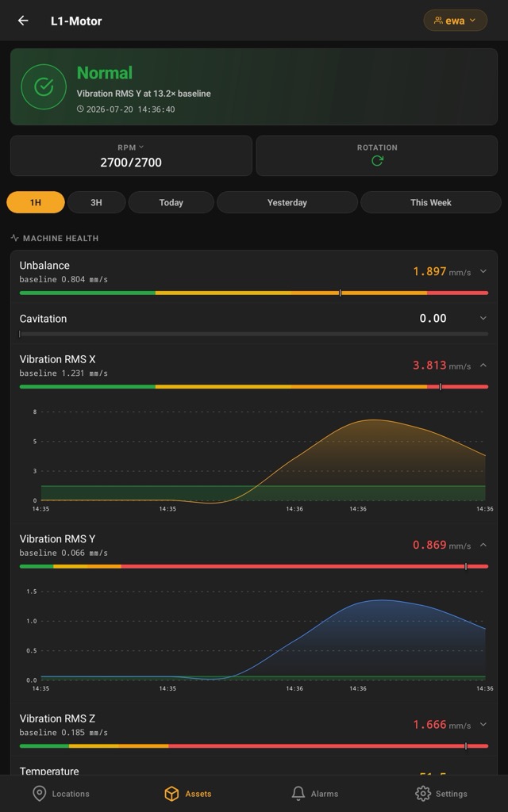Click the 2026-07-20 14:36:40 timestamp
The width and height of the screenshot is (508, 812).
(131, 109)
